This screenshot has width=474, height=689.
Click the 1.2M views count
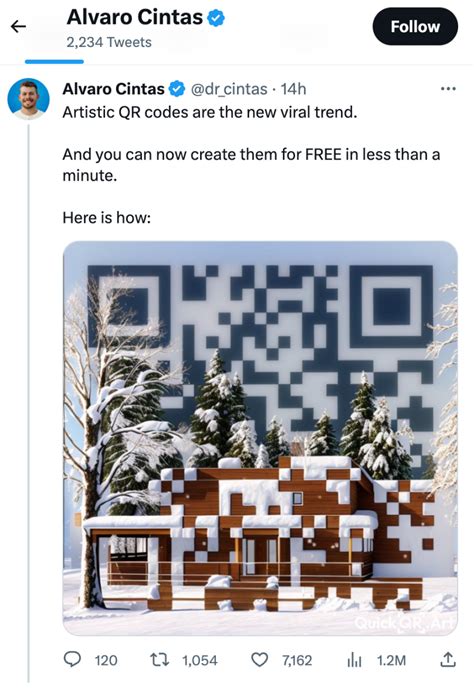pos(391,660)
